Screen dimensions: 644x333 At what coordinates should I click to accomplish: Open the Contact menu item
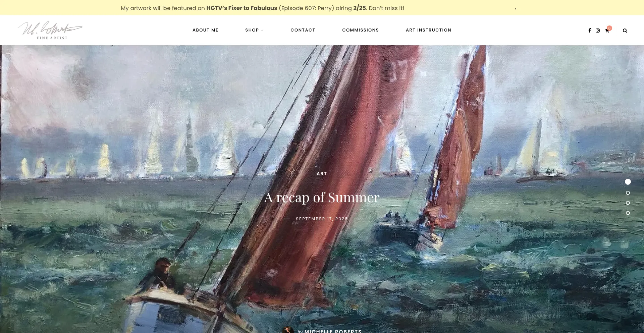tap(303, 30)
